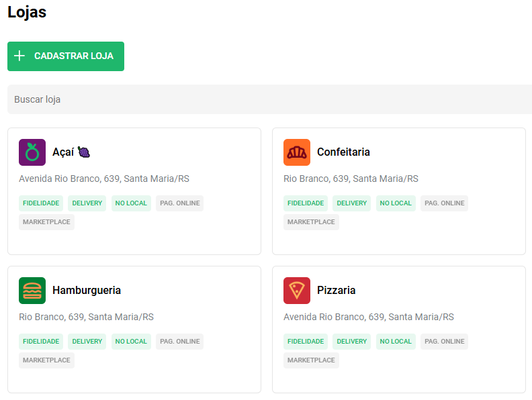Click Delivery tag on Hamburgueria card
This screenshot has height=400, width=532.
(87, 342)
